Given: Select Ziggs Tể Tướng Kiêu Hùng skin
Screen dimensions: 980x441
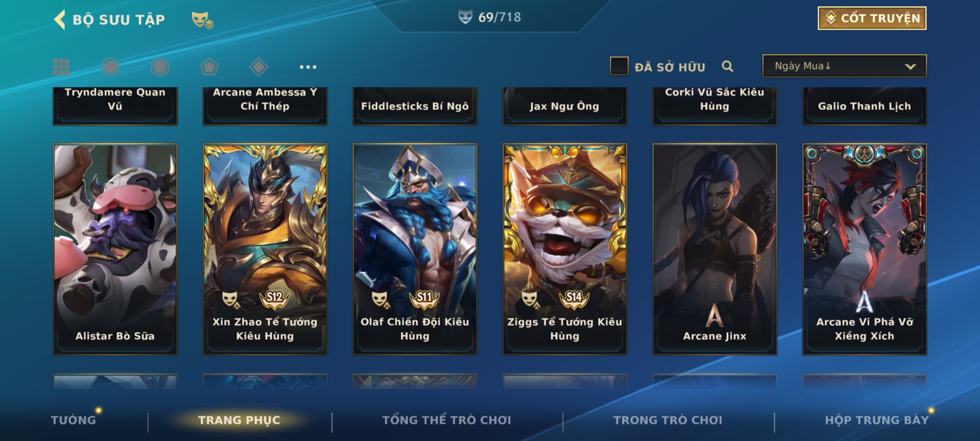Looking at the screenshot, I should (565, 249).
